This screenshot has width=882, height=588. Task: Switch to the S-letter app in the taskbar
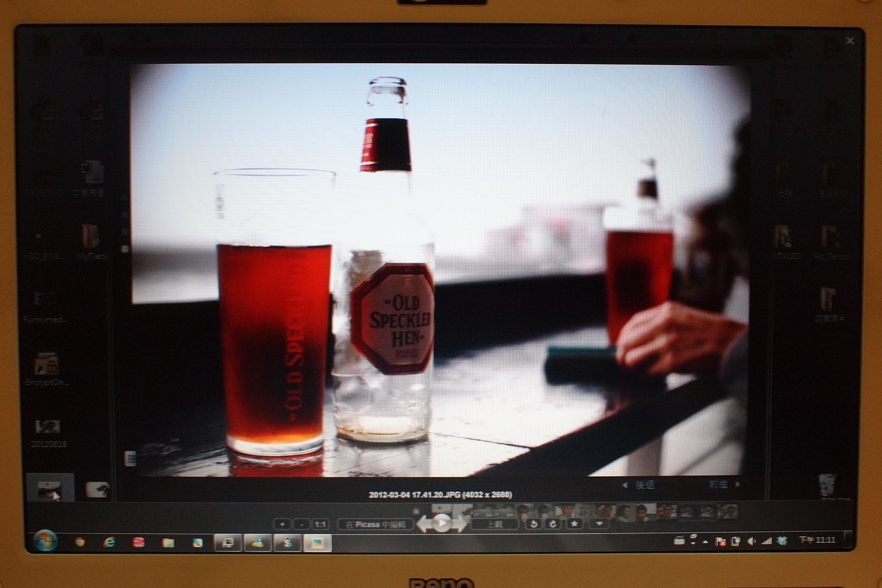click(x=287, y=543)
